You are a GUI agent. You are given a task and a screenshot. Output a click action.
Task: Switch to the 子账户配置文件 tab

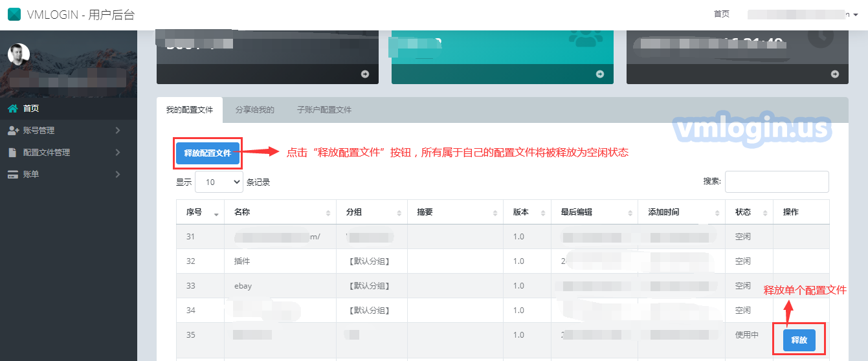coord(324,110)
